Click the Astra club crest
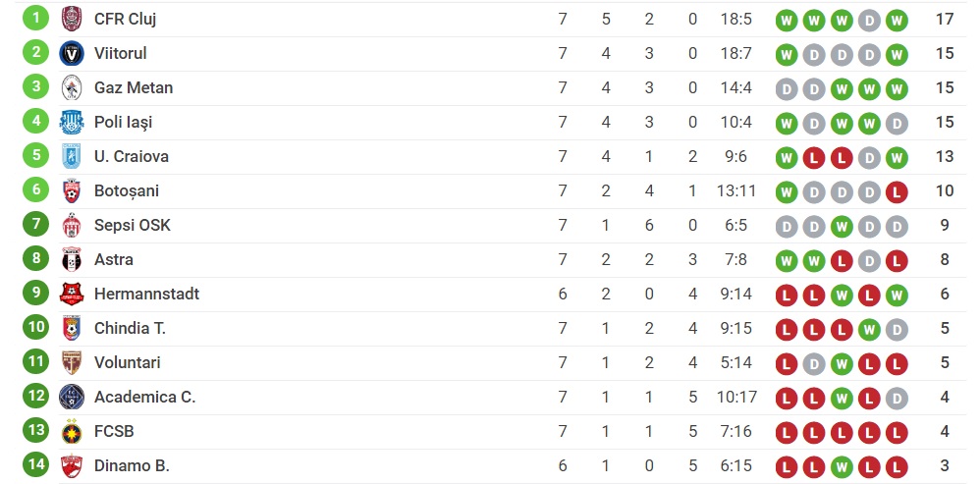The height and width of the screenshot is (484, 980). coord(72,259)
